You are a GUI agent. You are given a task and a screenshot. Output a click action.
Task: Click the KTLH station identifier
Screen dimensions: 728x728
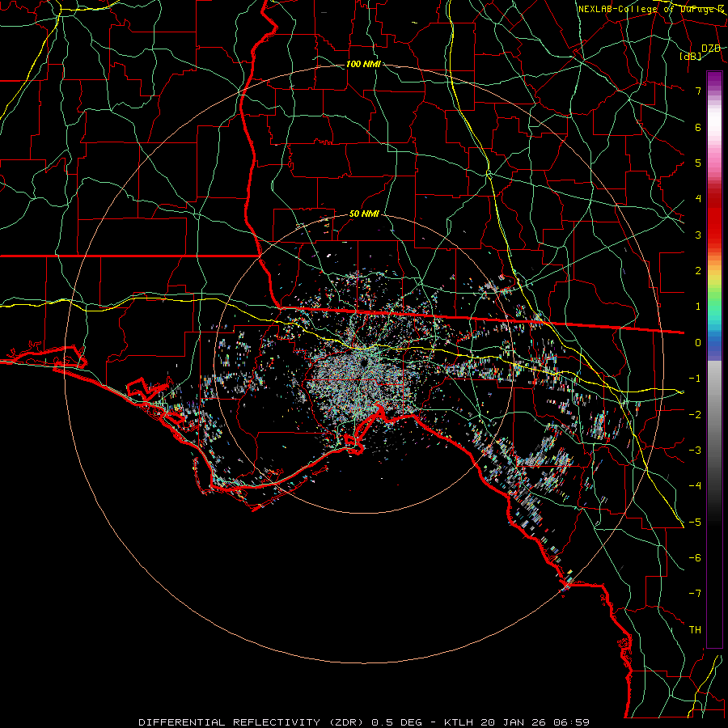coord(459,722)
